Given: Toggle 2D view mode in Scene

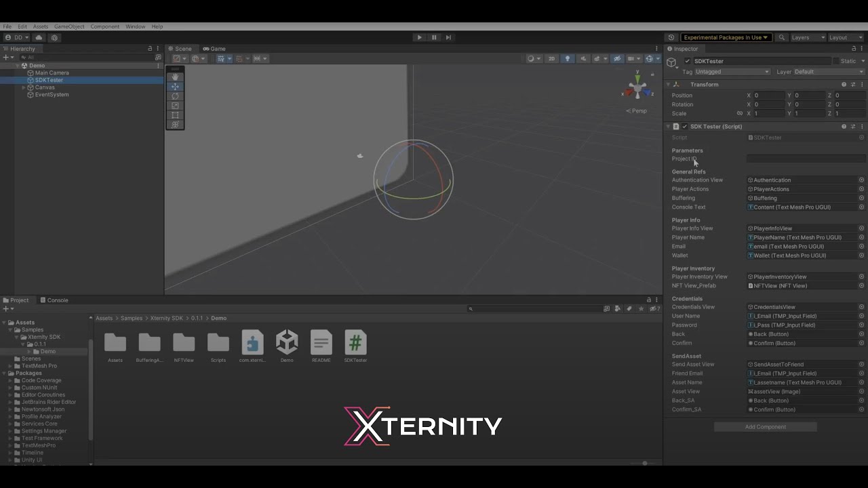Looking at the screenshot, I should pos(551,58).
